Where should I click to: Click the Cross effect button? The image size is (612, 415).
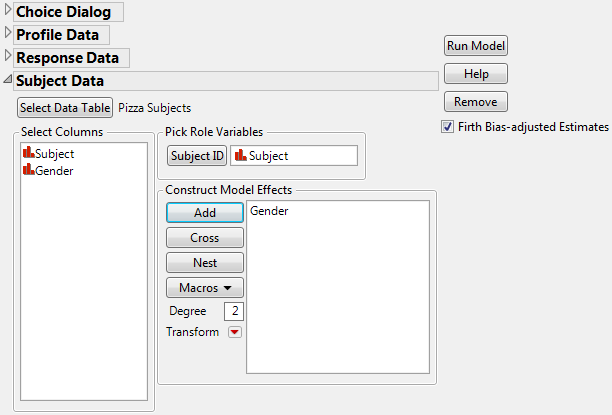tap(204, 238)
